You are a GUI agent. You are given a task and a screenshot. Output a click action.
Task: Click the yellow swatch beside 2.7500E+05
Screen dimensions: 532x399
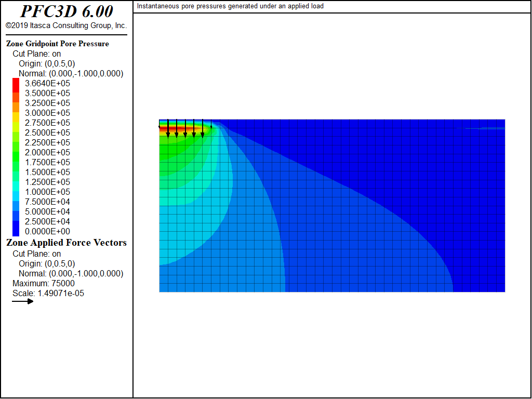tap(16, 117)
